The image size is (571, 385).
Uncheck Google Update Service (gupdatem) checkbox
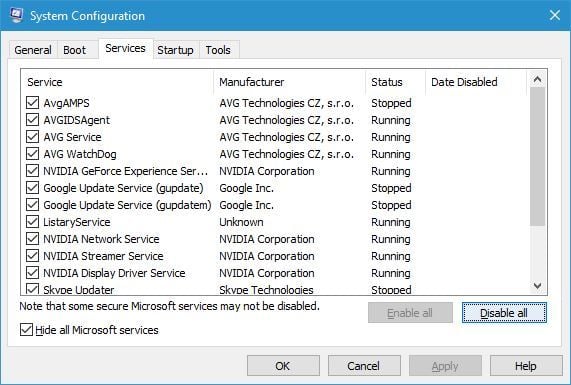click(x=32, y=205)
